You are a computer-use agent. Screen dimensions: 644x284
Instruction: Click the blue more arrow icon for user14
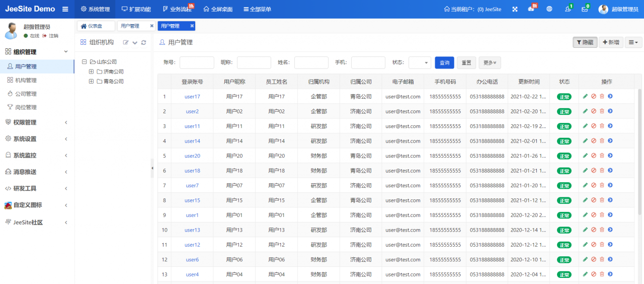[x=610, y=141]
